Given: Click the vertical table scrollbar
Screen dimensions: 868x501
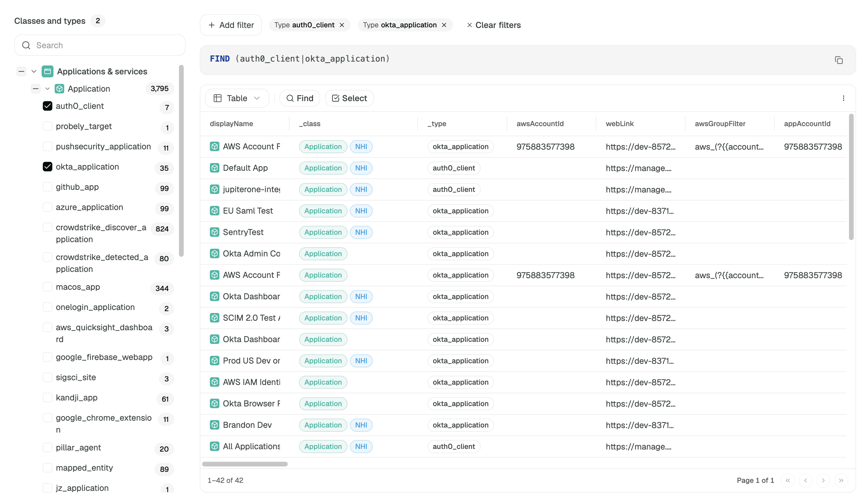Looking at the screenshot, I should pyautogui.click(x=851, y=177).
